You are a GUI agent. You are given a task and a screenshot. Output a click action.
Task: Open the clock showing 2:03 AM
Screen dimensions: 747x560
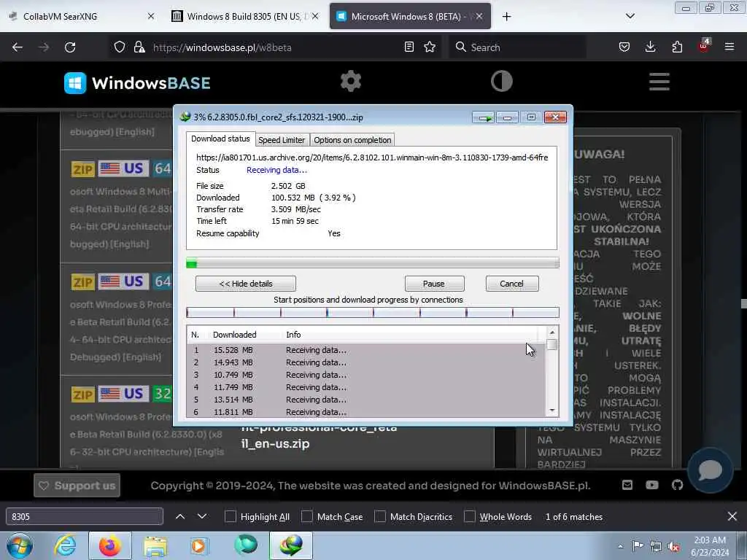pos(710,546)
